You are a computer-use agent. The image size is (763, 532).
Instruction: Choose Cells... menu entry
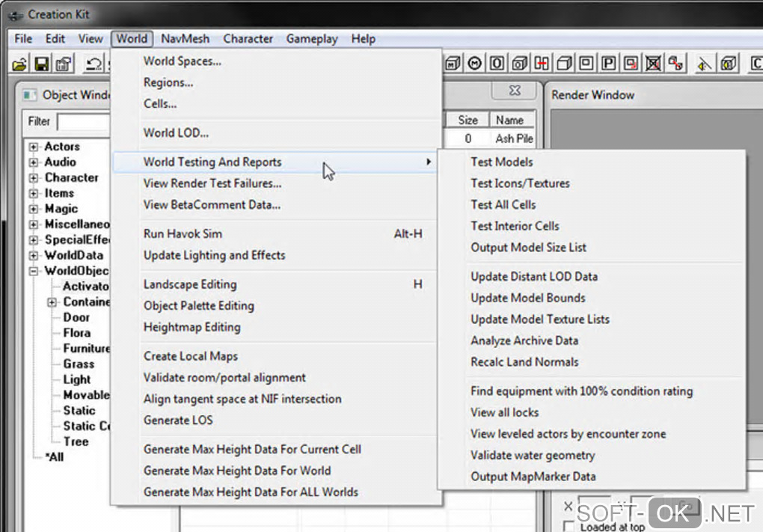point(276,104)
